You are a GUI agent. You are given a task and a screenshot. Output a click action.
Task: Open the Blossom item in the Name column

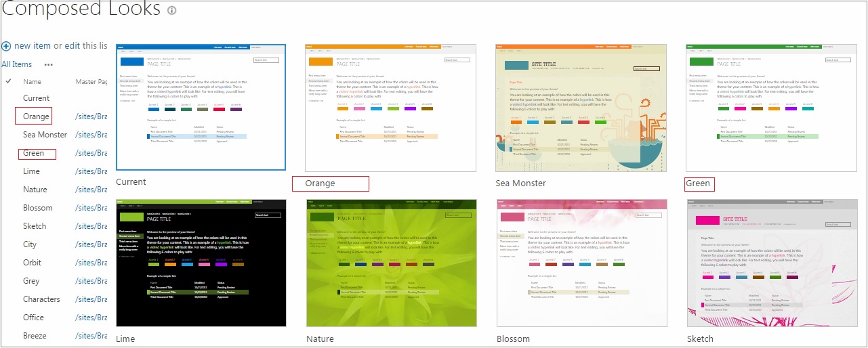[x=37, y=208]
